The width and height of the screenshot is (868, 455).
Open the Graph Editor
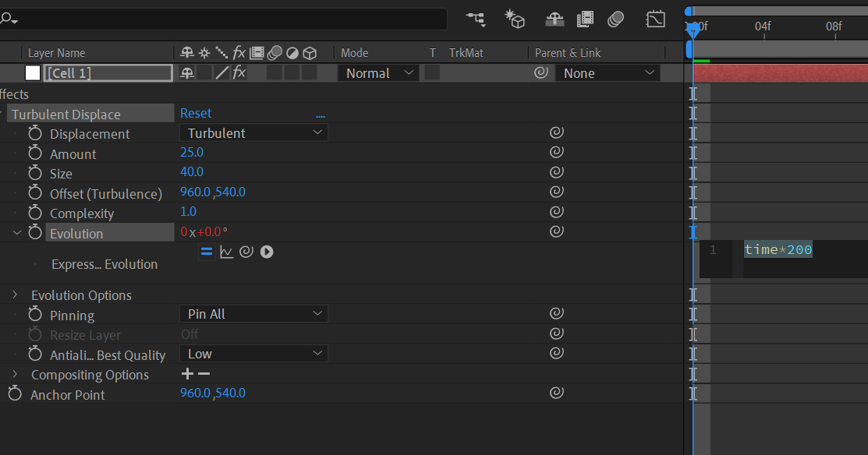pyautogui.click(x=656, y=19)
